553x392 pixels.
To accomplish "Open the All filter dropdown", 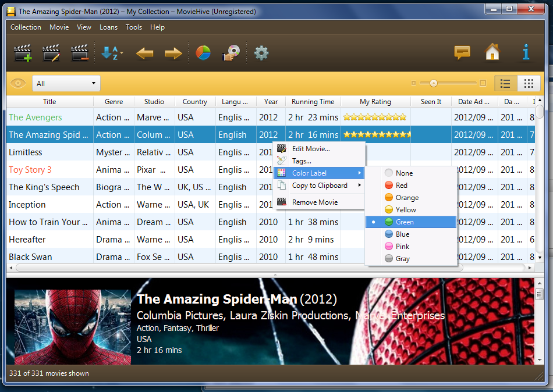I will tap(66, 84).
